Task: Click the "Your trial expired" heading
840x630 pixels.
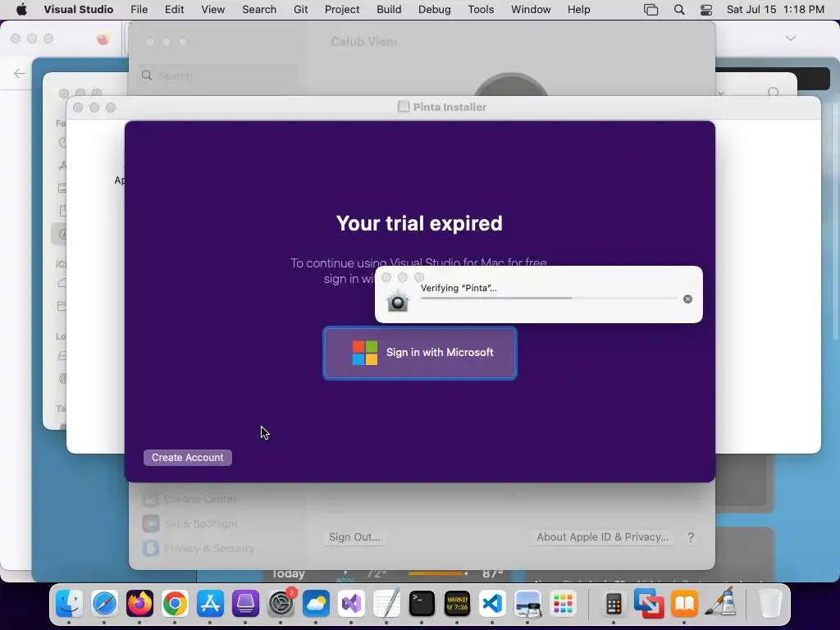Action: [419, 223]
